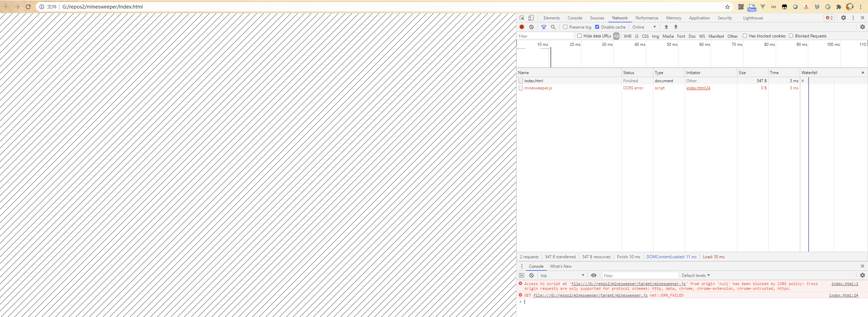Enable the Preserve log checkbox
Screen dimensions: 868x317
pyautogui.click(x=565, y=27)
